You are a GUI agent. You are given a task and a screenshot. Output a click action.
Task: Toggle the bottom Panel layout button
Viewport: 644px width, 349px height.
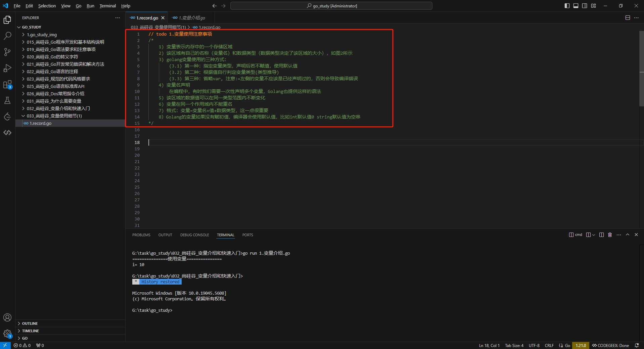click(x=576, y=6)
